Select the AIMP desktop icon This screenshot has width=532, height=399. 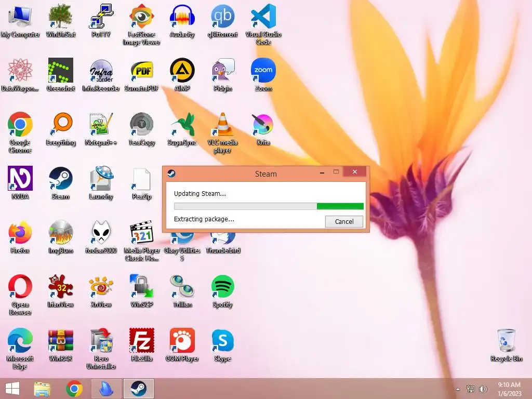click(x=182, y=75)
